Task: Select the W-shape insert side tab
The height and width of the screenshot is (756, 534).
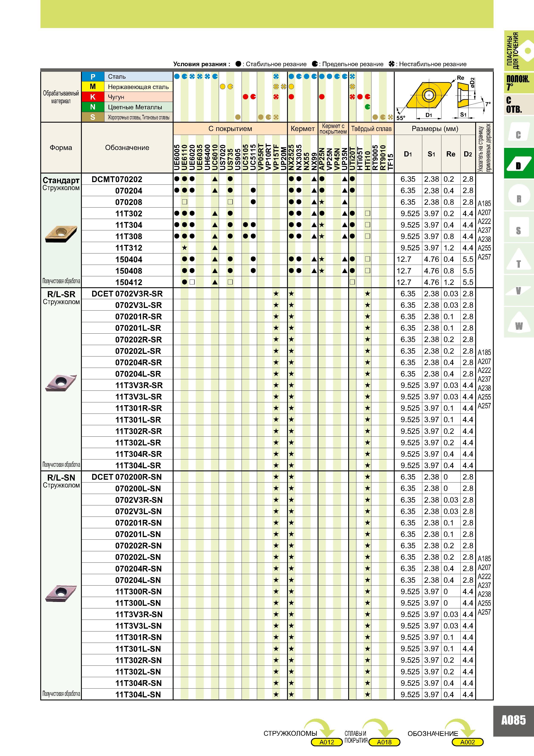Action: [x=518, y=323]
